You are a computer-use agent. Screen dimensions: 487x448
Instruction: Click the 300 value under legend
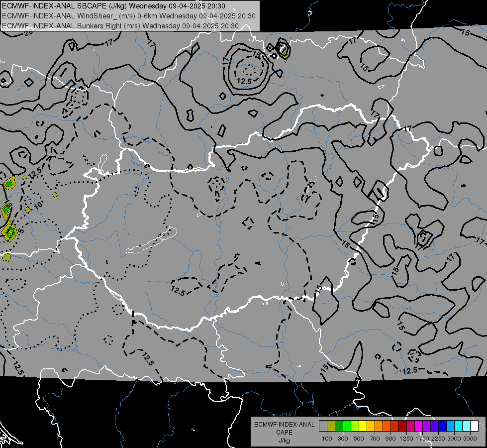pos(343,439)
